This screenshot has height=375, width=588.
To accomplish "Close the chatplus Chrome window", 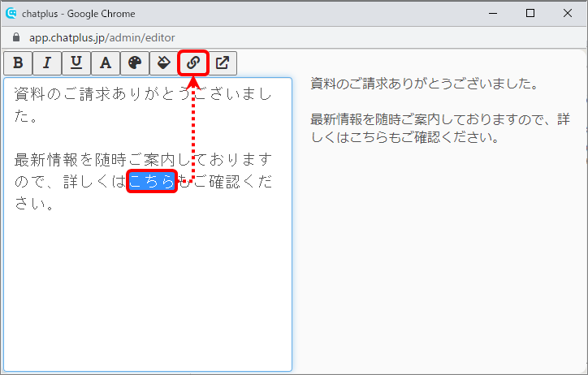I will pyautogui.click(x=568, y=14).
